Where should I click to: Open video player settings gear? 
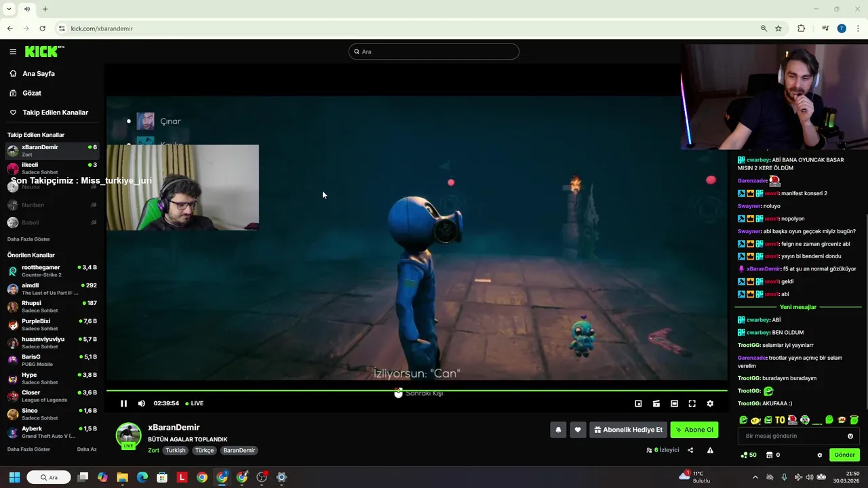point(710,403)
